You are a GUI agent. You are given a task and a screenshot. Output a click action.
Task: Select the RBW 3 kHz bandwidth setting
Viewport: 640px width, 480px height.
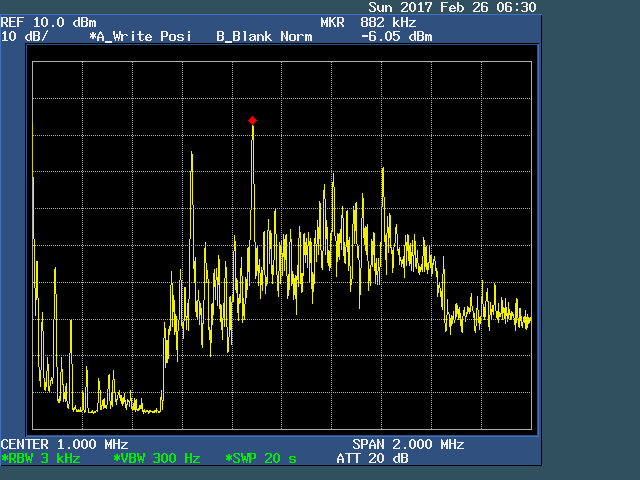tap(43, 458)
